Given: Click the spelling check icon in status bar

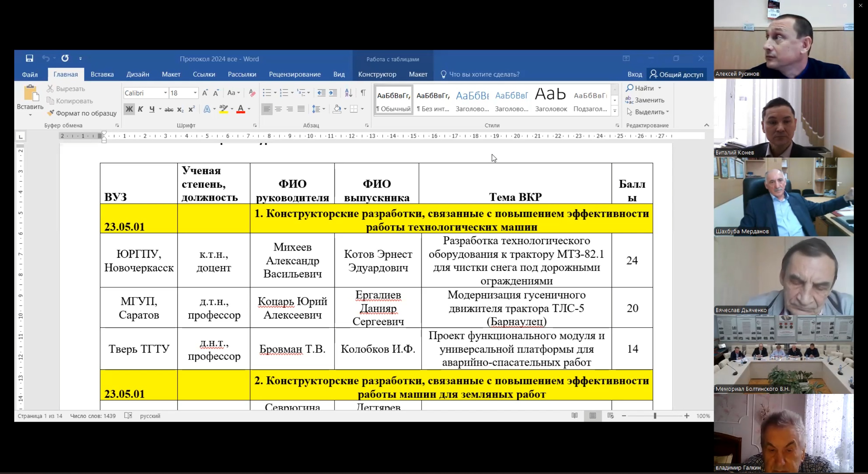Looking at the screenshot, I should (128, 416).
